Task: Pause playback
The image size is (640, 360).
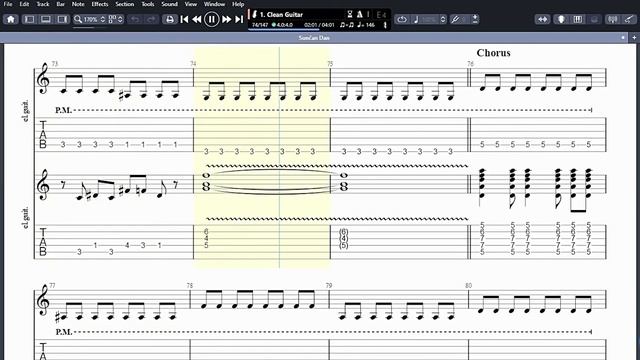Action: click(x=211, y=19)
